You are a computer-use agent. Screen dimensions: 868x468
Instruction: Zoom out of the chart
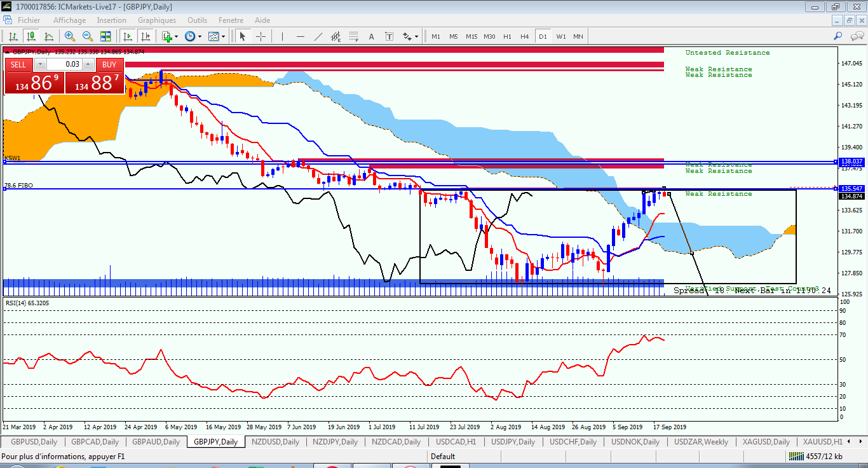pos(88,36)
